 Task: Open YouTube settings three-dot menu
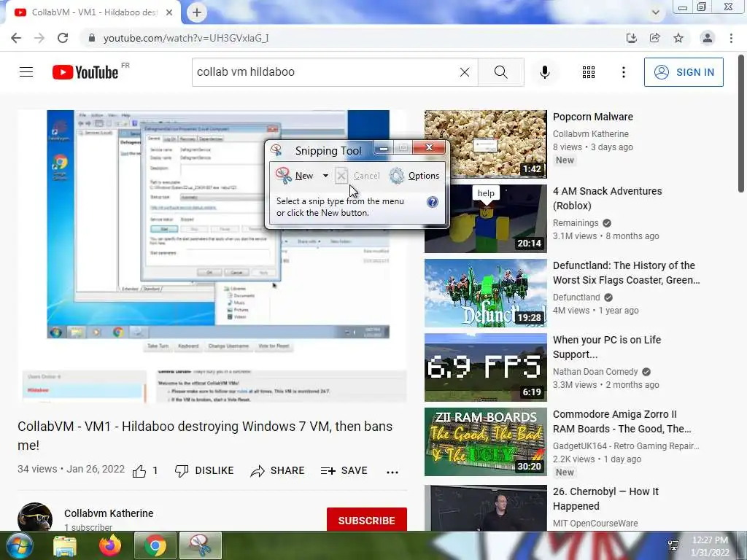(x=623, y=72)
